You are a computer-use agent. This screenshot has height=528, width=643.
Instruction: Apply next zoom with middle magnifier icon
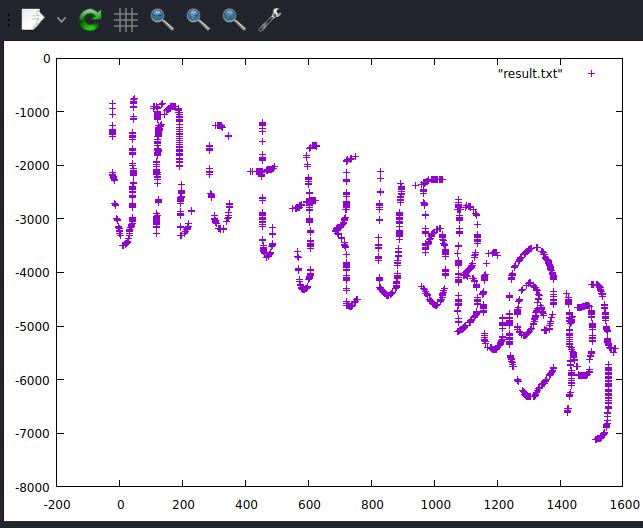[x=198, y=20]
